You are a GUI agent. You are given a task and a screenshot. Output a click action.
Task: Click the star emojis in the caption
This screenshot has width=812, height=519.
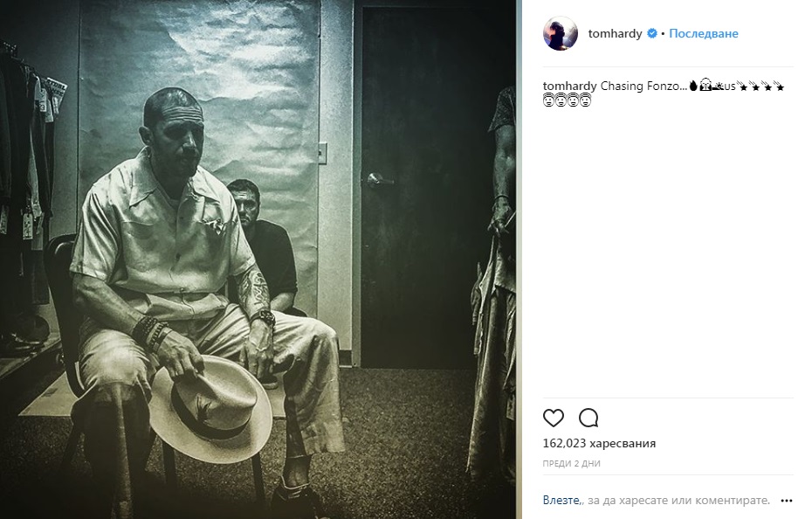pos(761,86)
